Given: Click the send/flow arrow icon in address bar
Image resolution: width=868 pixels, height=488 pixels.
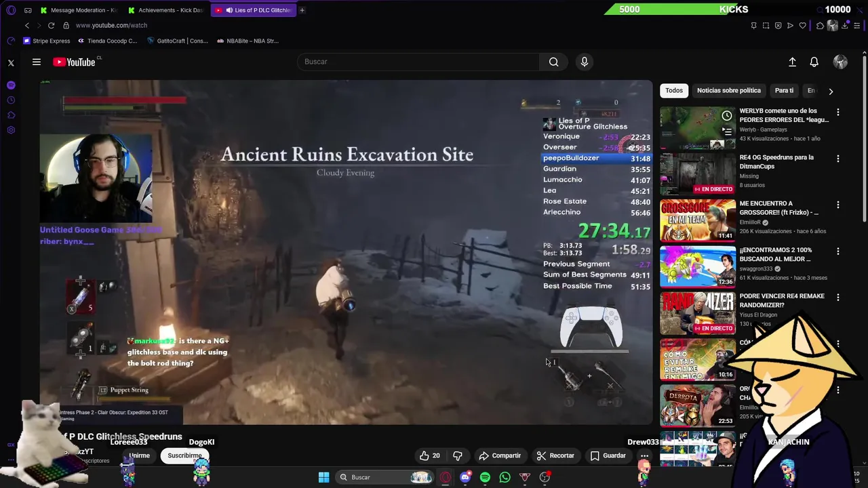Looking at the screenshot, I should [x=790, y=26].
